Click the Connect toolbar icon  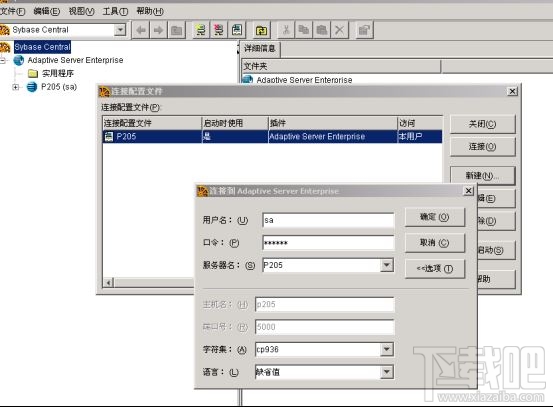(x=201, y=30)
